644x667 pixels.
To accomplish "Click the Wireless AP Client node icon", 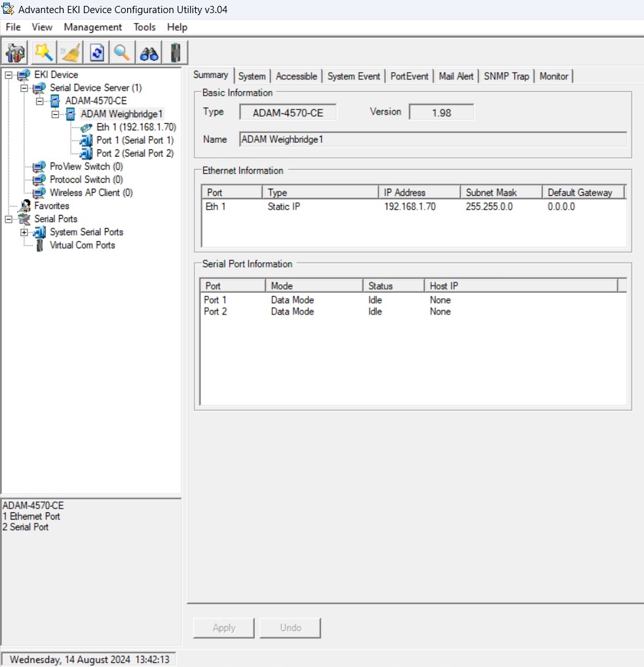I will [x=39, y=193].
